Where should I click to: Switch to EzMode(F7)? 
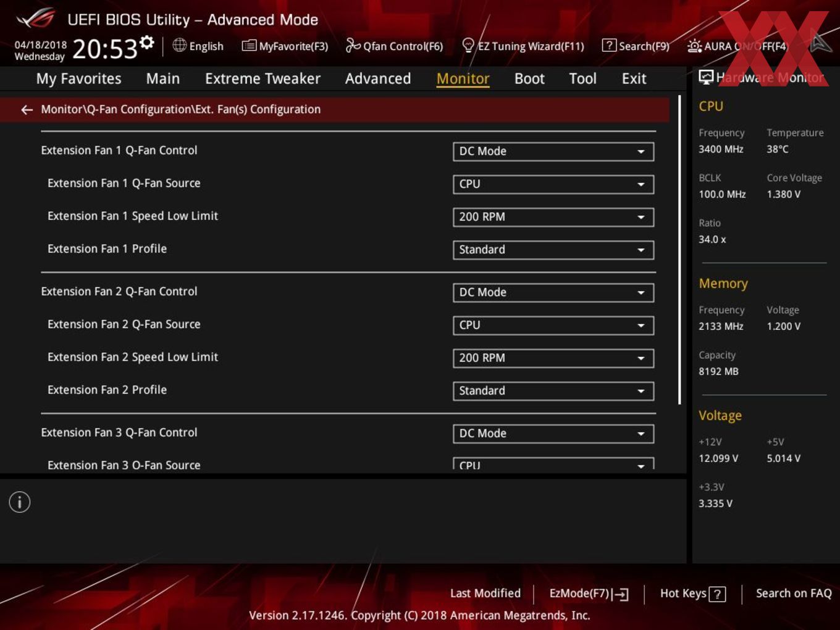589,594
